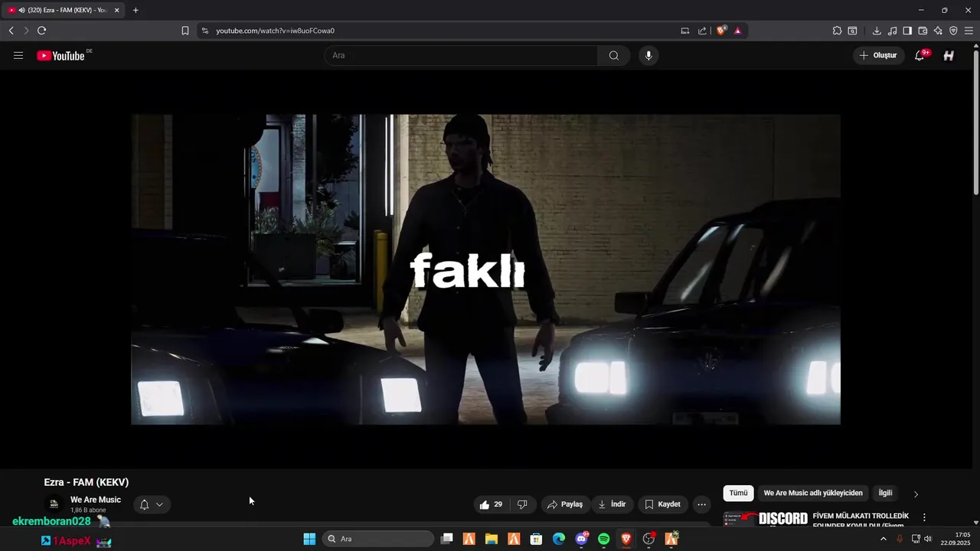Viewport: 980px width, 551px height.
Task: Go to the YouTube home logo
Action: pos(61,55)
